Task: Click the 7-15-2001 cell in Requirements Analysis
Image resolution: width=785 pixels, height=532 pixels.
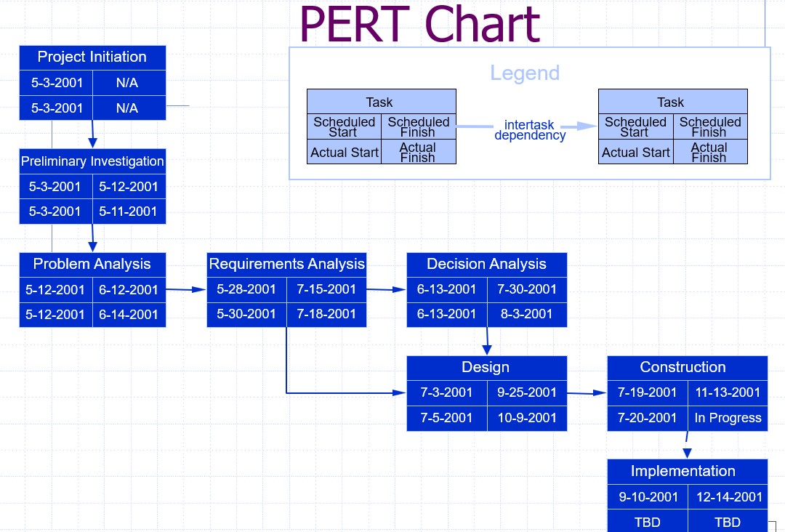Action: pos(326,289)
